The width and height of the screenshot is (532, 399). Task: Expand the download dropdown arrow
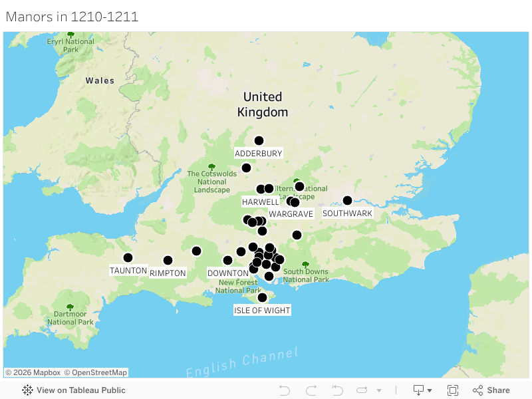[430, 390]
